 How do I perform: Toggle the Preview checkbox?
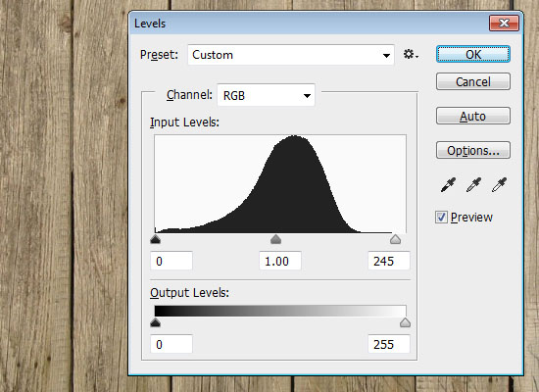[x=441, y=218]
